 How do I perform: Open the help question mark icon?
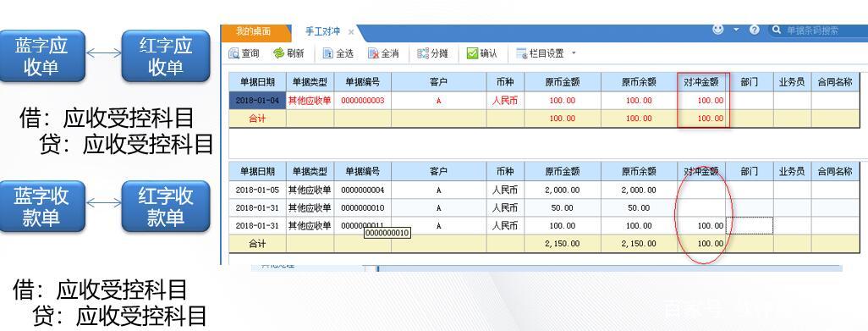point(754,30)
